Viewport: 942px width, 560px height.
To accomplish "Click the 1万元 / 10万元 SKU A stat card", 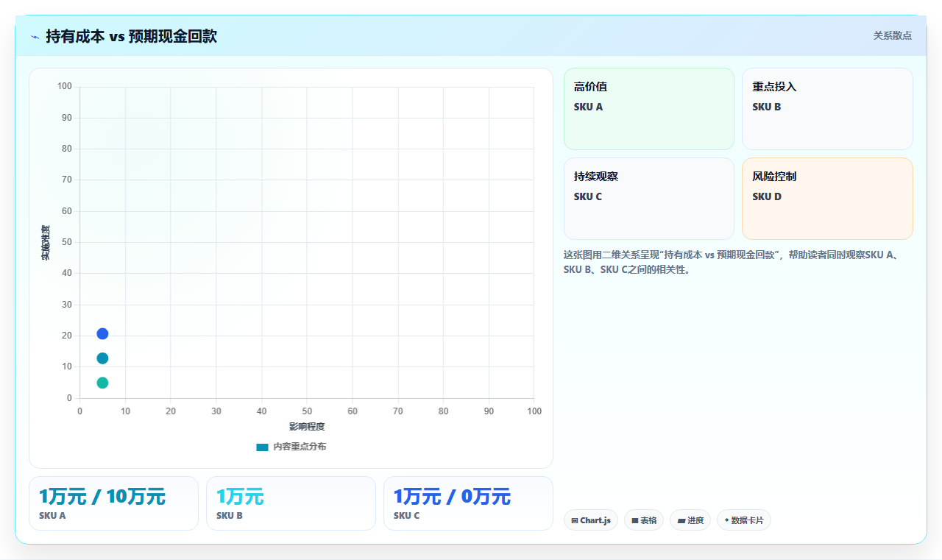I will point(113,503).
